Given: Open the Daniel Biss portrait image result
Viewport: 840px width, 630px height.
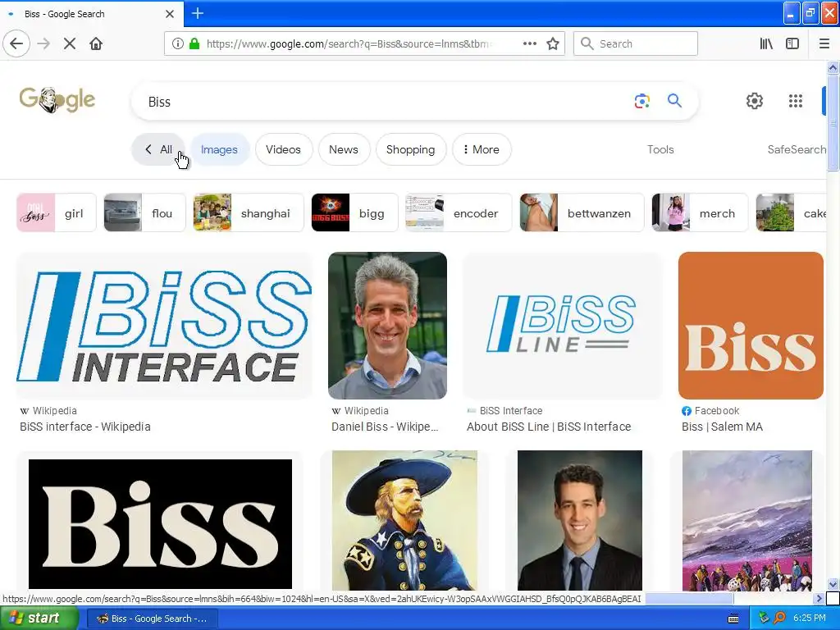Looking at the screenshot, I should pyautogui.click(x=387, y=326).
